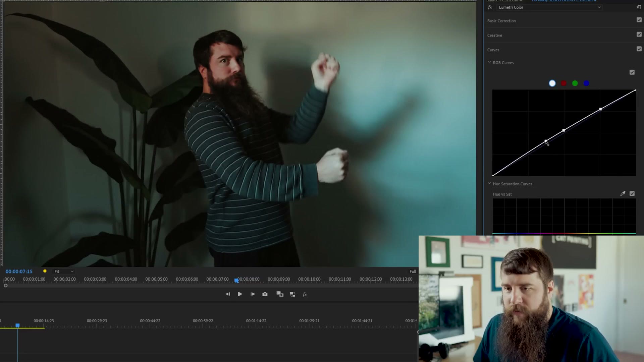Image resolution: width=644 pixels, height=362 pixels.
Task: Toggle the Curves section checkbox
Action: tap(639, 49)
